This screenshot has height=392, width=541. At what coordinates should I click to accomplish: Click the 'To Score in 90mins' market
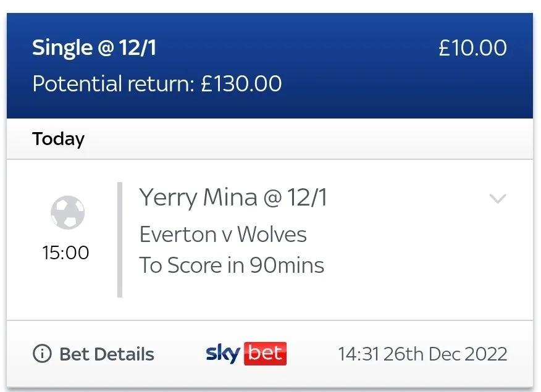point(232,265)
